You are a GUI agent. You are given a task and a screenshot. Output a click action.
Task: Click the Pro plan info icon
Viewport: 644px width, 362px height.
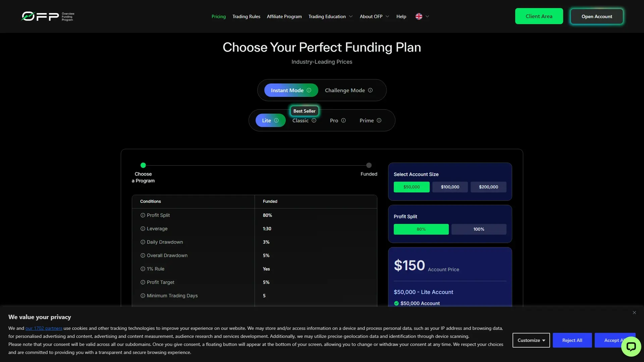(343, 120)
